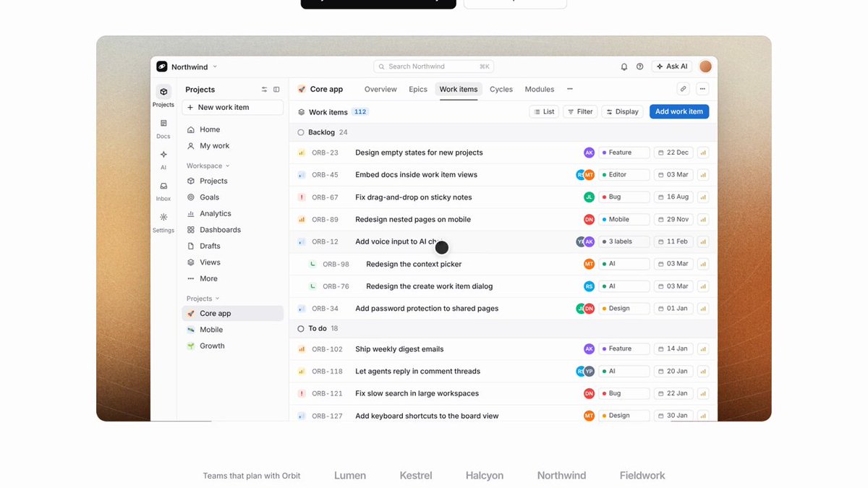Open the notifications bell icon
The height and width of the screenshot is (488, 868).
click(x=624, y=67)
